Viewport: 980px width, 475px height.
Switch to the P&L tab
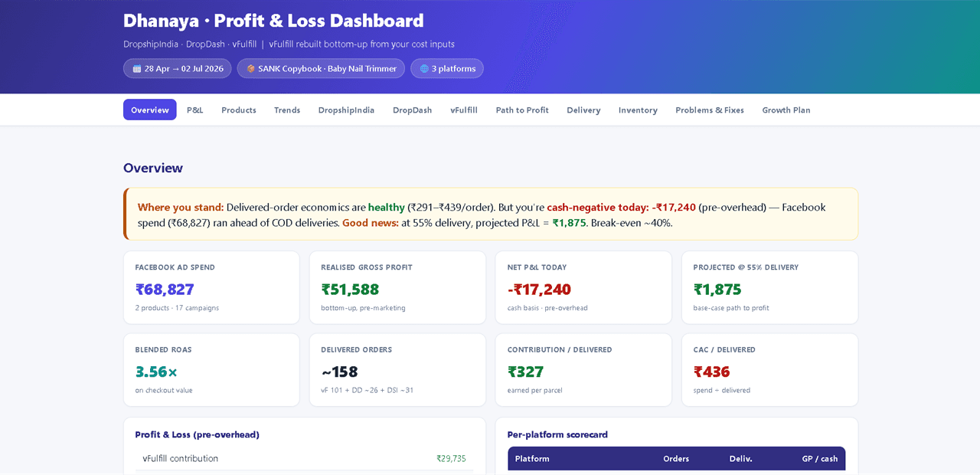(x=195, y=110)
